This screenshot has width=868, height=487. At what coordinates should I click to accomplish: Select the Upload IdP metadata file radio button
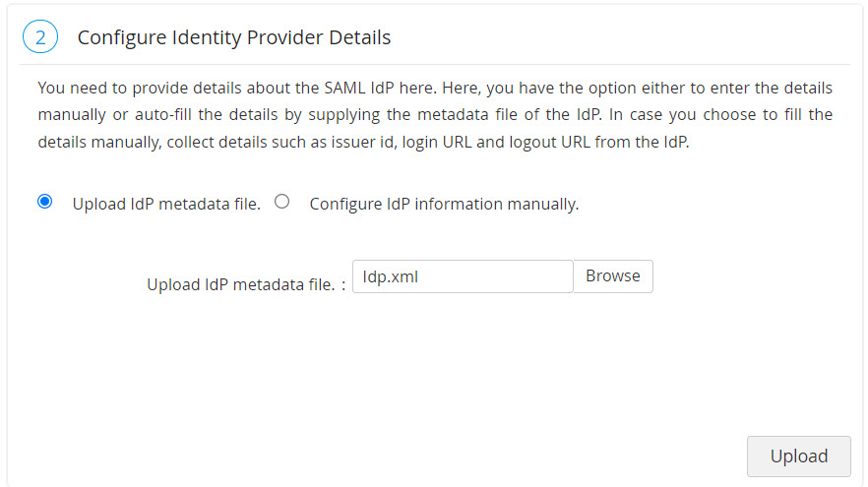pos(44,202)
